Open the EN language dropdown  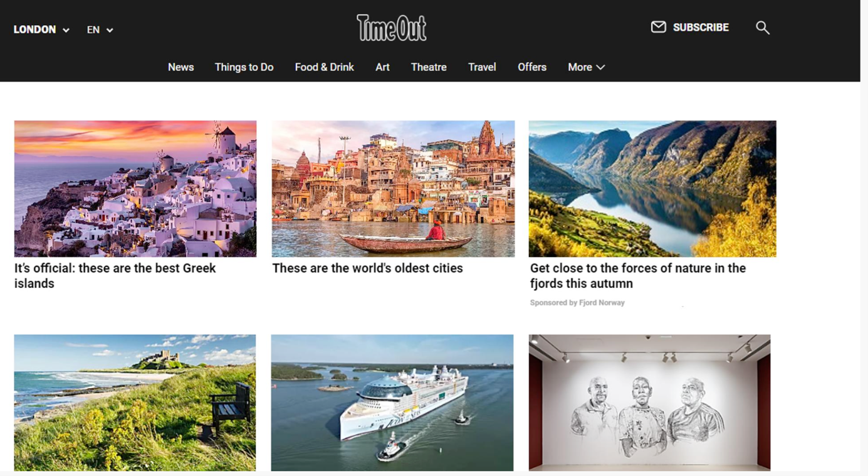coord(100,29)
